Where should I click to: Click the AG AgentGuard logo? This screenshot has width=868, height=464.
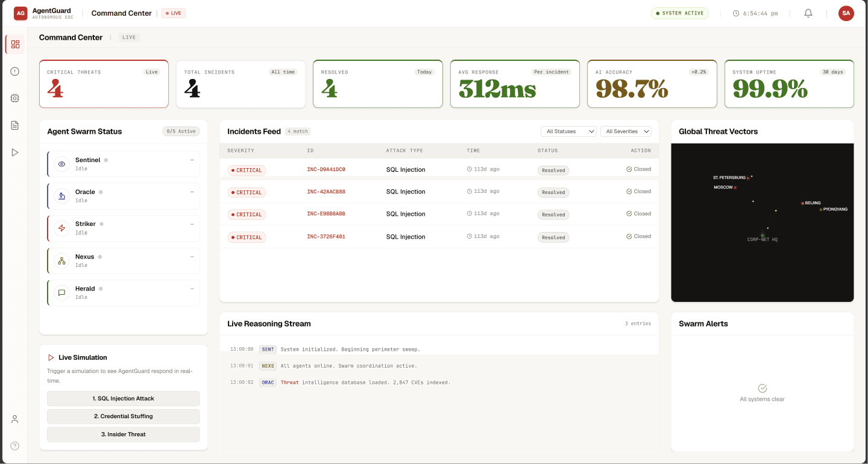coord(21,13)
